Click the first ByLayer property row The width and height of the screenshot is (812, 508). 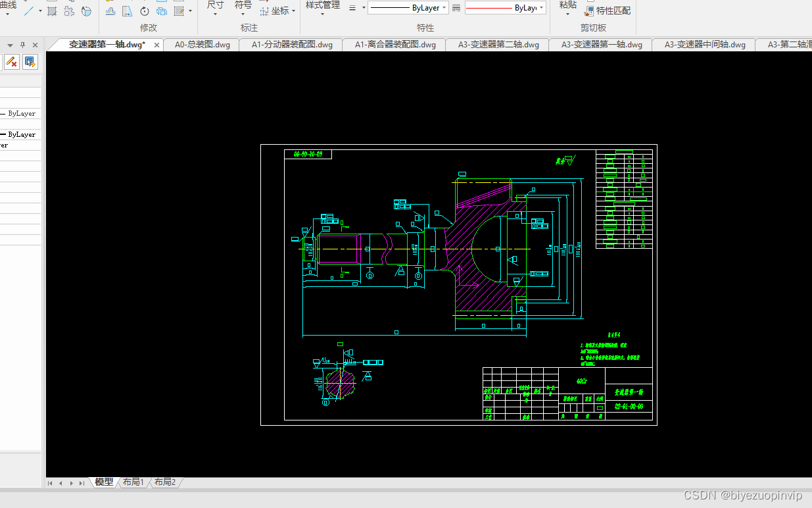tap(20, 113)
